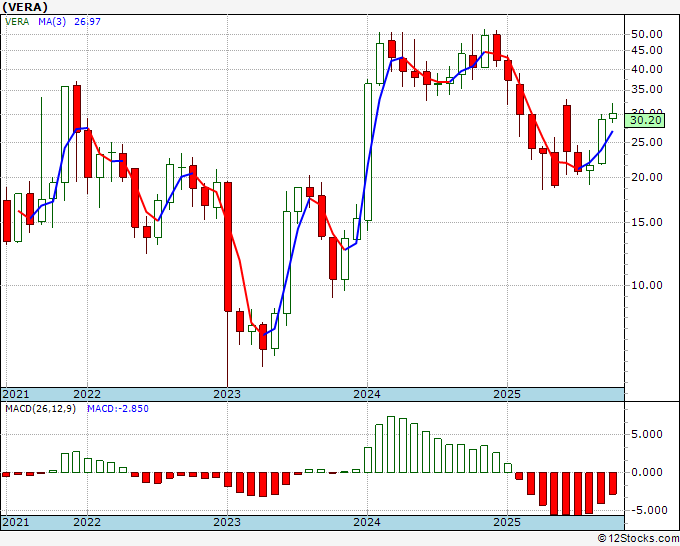The height and width of the screenshot is (546, 680).
Task: Click the 15.00 price axis label
Action: point(646,222)
